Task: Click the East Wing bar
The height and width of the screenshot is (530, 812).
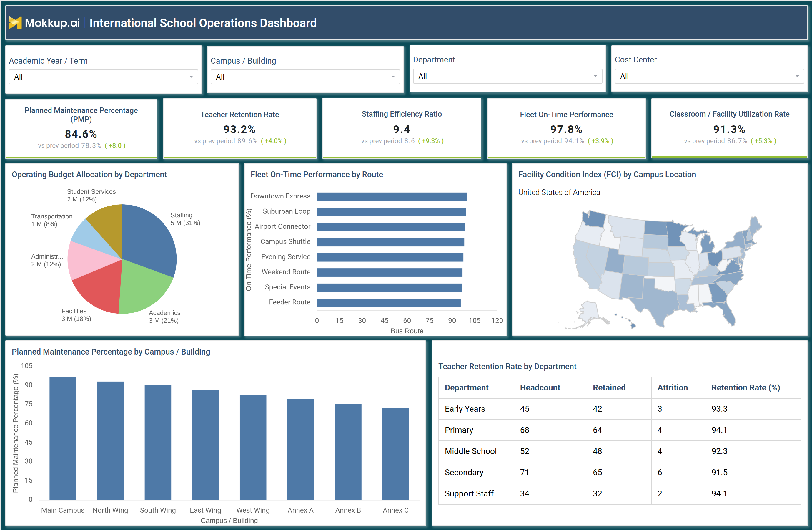Action: [205, 445]
